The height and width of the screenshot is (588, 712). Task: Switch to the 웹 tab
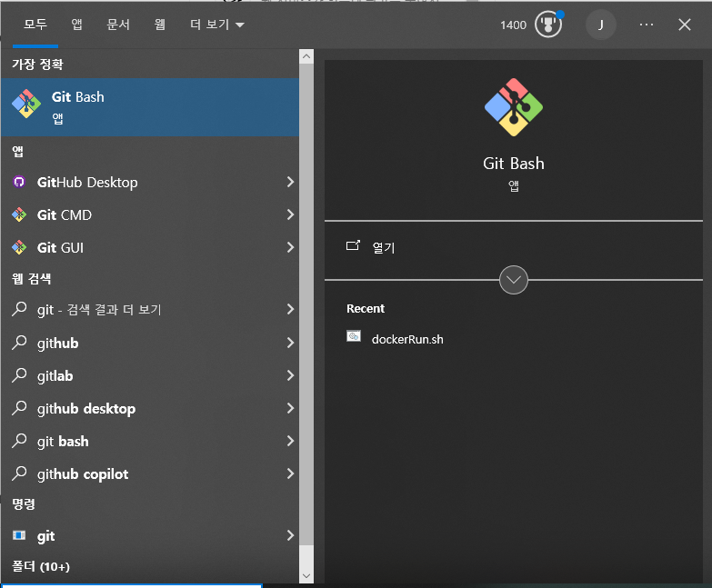pos(159,25)
